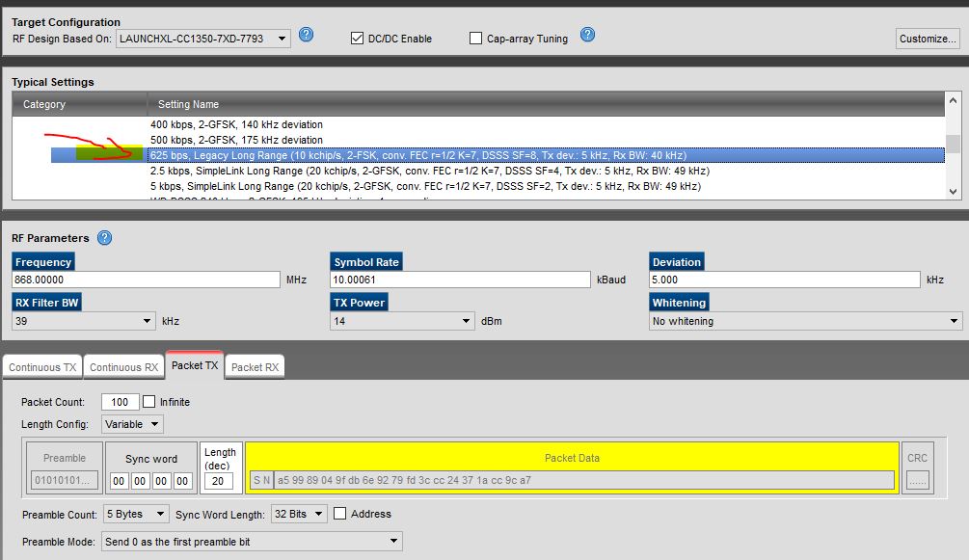
Task: Click the Customize... button
Action: point(927,39)
